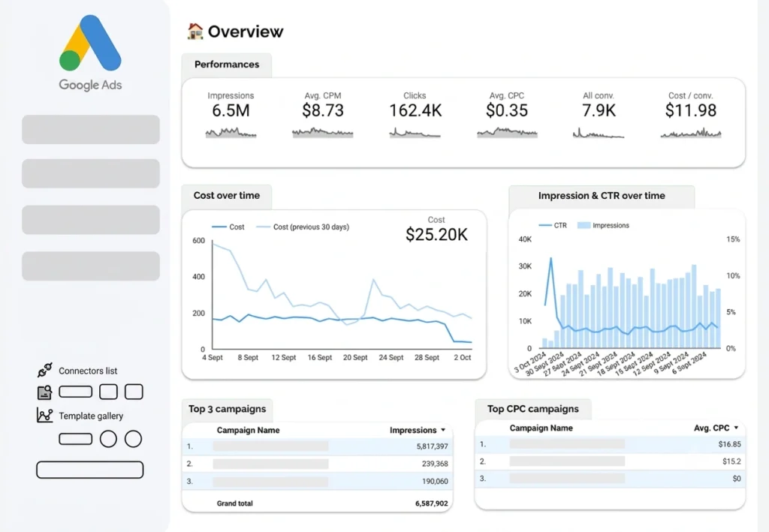769x532 pixels.
Task: Click the All conv. 7.9K scorecard
Action: 599,115
